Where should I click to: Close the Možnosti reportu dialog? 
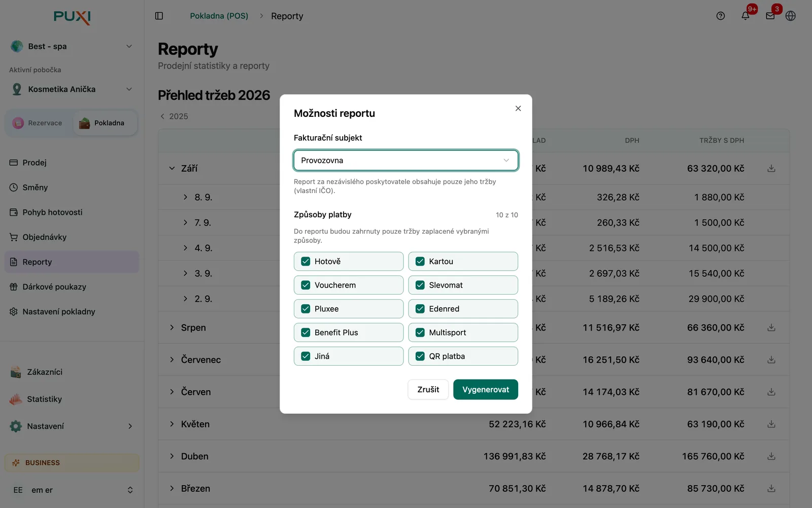(518, 108)
